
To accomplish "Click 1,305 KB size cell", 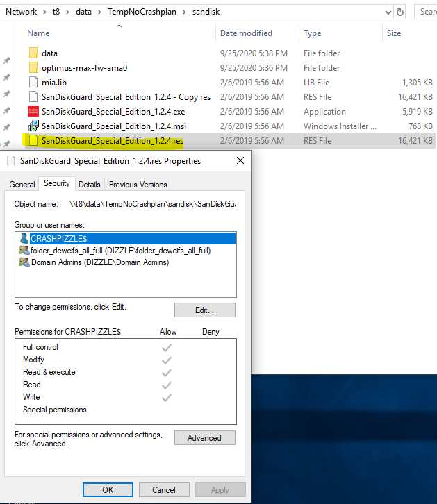I will (x=418, y=83).
